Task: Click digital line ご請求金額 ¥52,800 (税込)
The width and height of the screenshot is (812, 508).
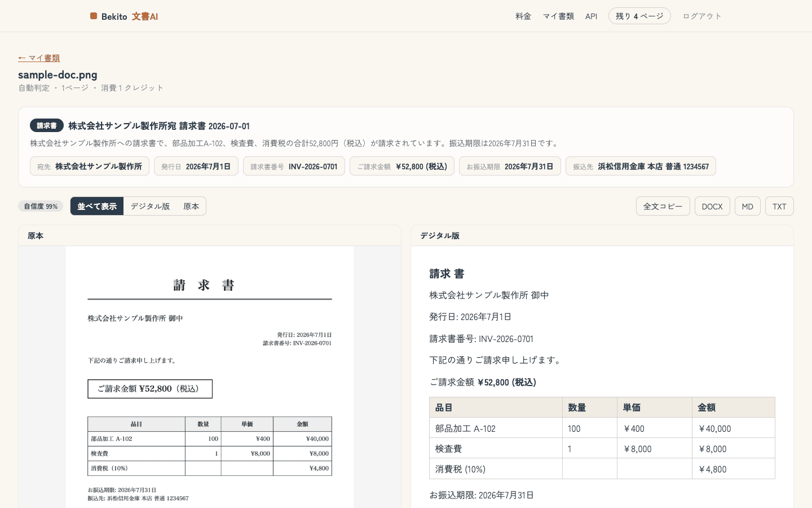Action: 483,382
